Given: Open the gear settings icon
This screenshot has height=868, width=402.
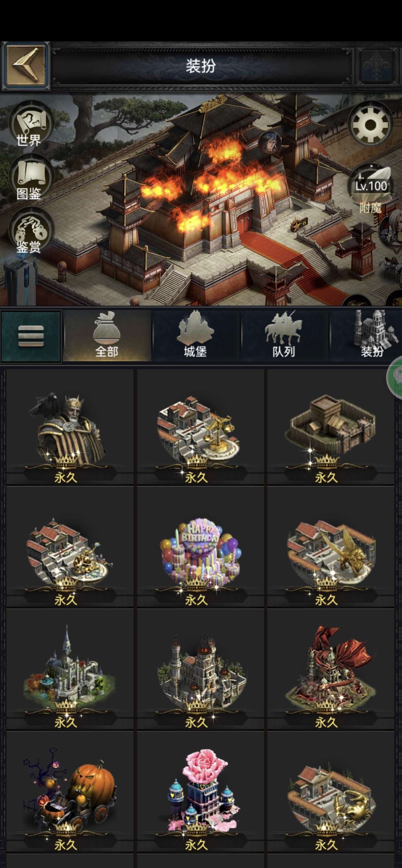Looking at the screenshot, I should (370, 125).
